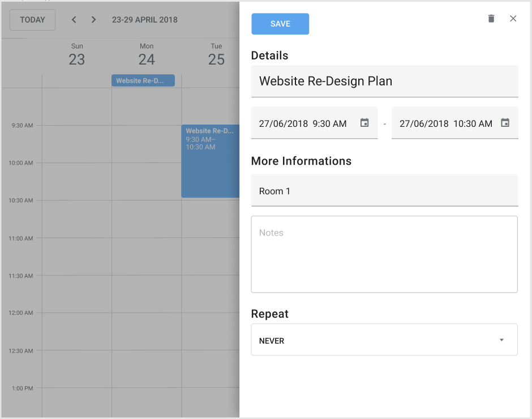Close the event editor with the X icon
The width and height of the screenshot is (532, 419).
click(x=513, y=18)
